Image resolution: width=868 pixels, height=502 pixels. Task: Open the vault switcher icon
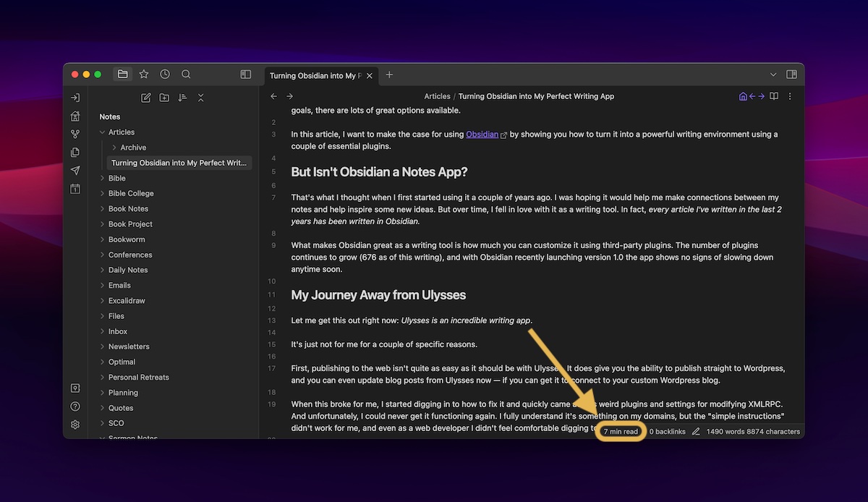coord(75,388)
